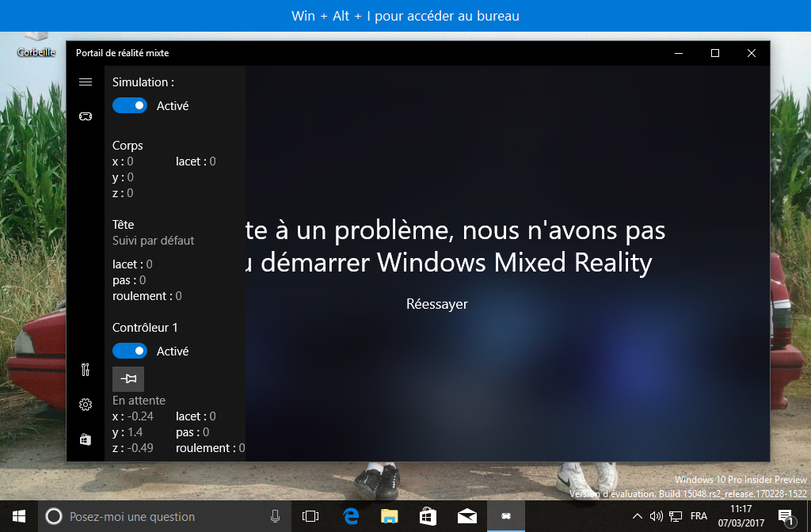Click the network tray icon

tap(676, 516)
